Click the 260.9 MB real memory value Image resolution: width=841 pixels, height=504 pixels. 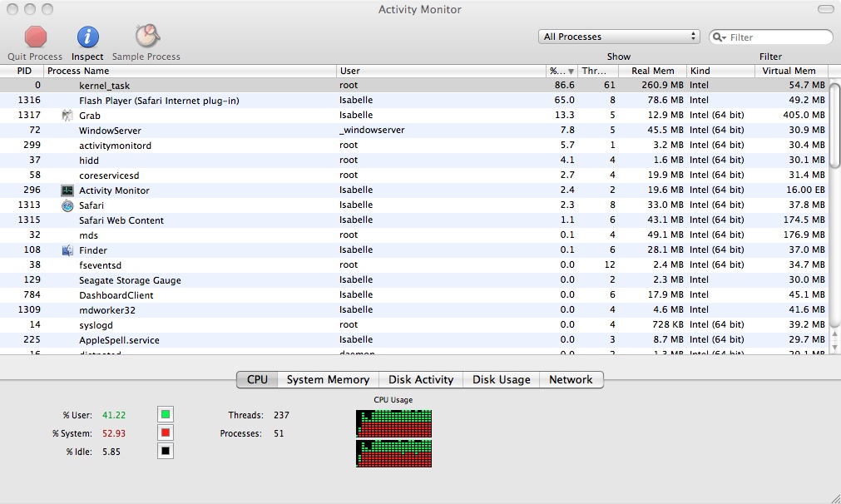662,86
